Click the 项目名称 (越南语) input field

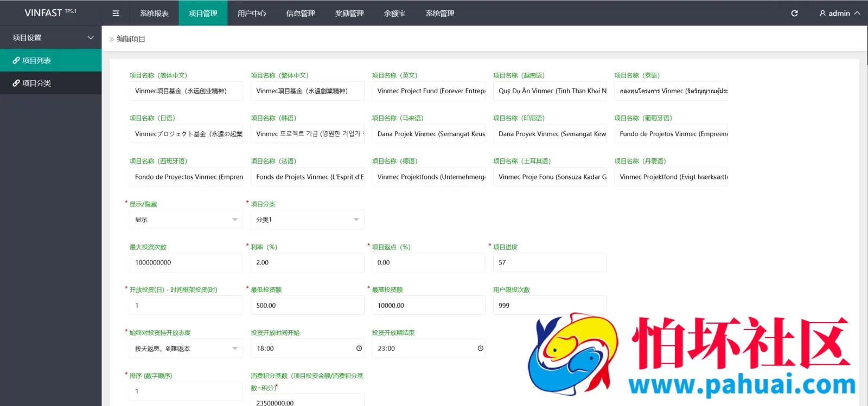tap(550, 91)
